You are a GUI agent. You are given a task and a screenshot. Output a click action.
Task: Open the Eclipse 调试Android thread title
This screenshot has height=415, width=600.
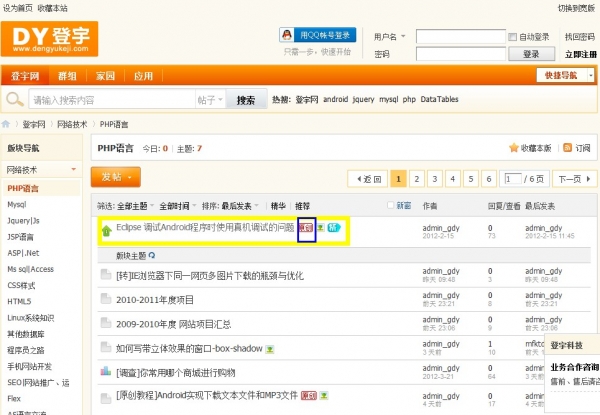click(x=205, y=228)
